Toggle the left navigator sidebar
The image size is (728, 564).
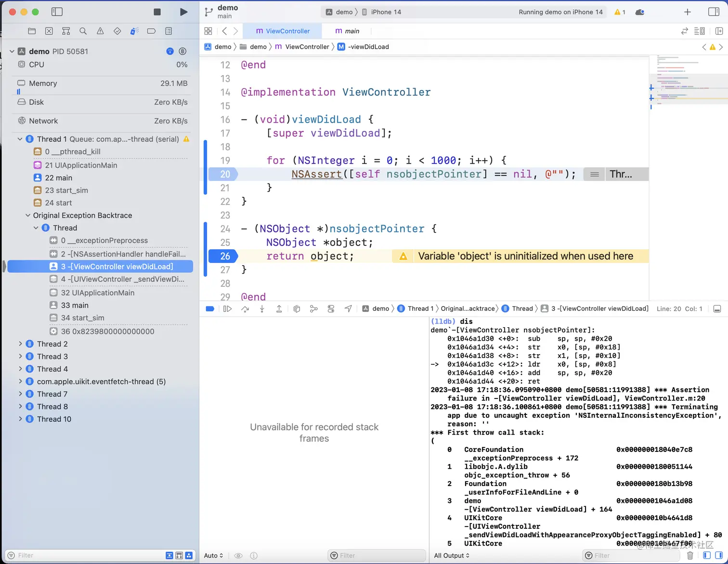point(57,12)
